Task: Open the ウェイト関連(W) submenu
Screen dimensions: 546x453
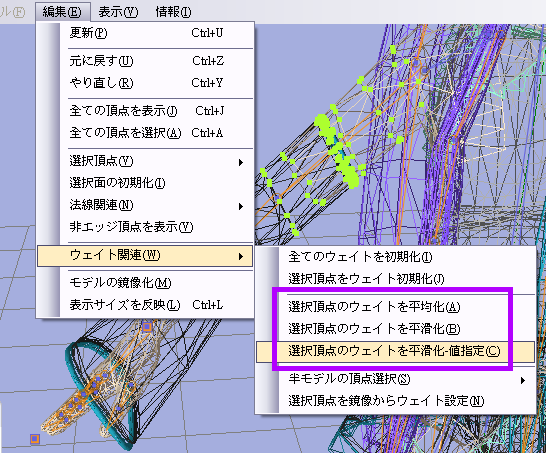Action: pos(145,256)
